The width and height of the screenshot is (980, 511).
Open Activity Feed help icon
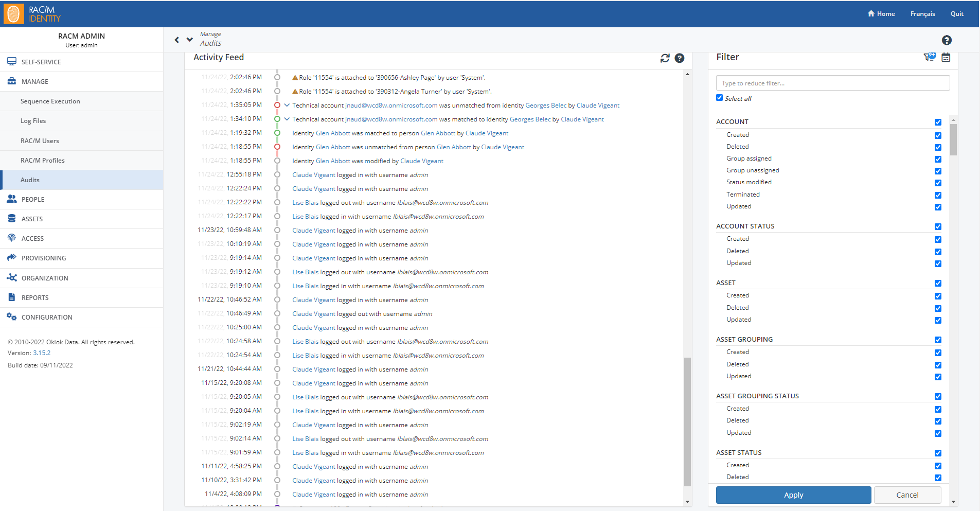pos(680,58)
